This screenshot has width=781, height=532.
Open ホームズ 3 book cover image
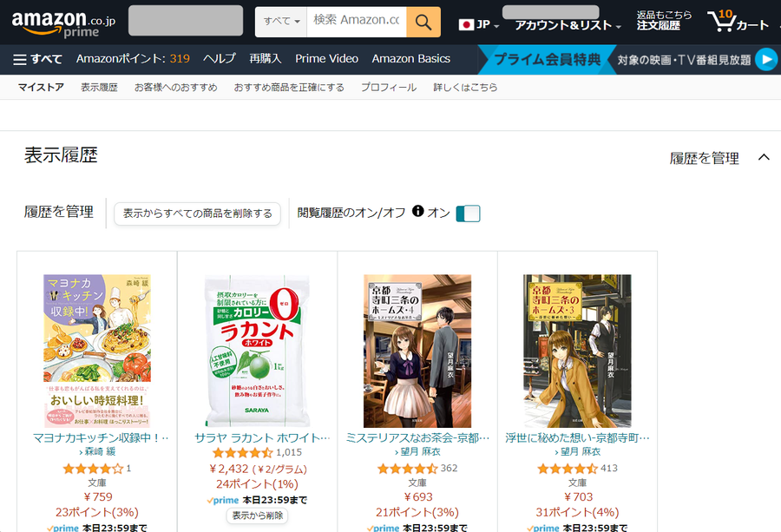pos(577,351)
